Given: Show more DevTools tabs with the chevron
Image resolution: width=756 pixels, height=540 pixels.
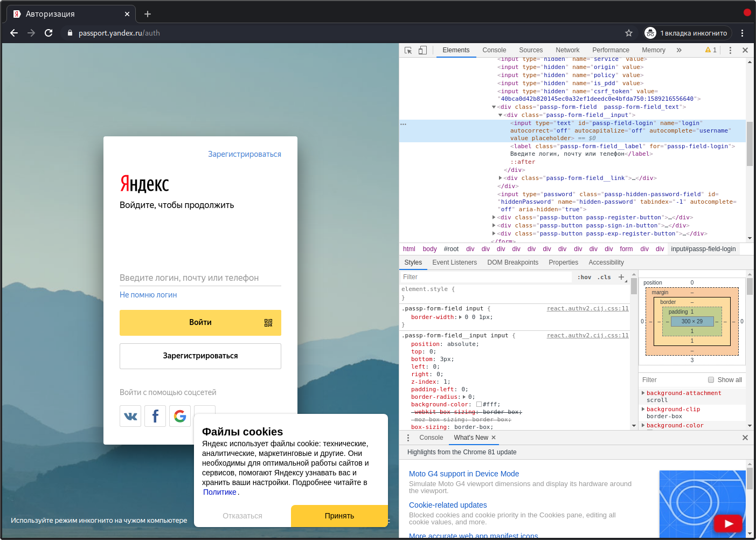Looking at the screenshot, I should pyautogui.click(x=679, y=50).
